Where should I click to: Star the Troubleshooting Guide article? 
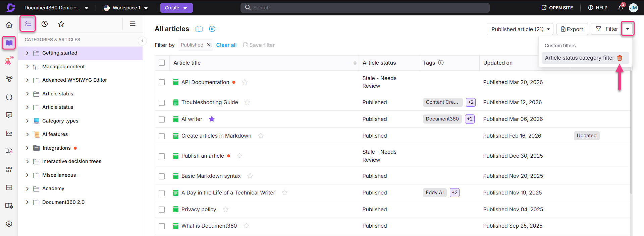(248, 102)
